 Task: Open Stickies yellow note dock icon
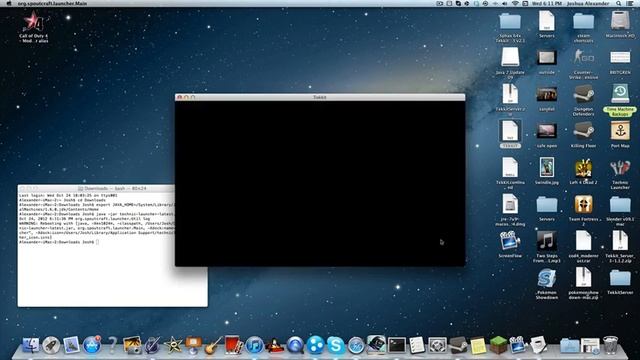coord(478,345)
